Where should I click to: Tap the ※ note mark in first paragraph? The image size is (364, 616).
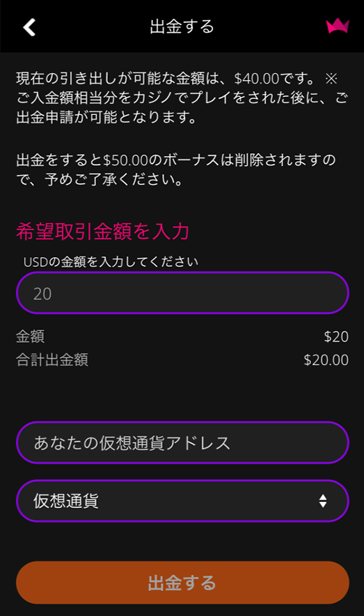click(x=331, y=79)
